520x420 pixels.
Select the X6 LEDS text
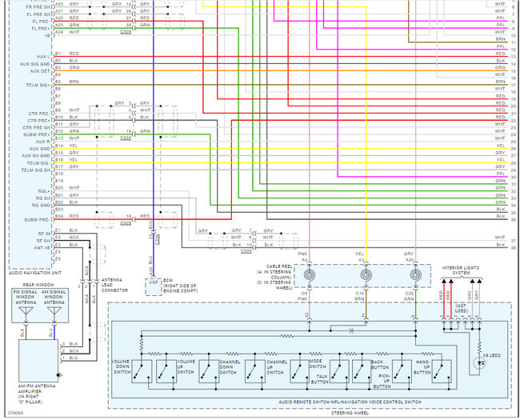pos(491,355)
